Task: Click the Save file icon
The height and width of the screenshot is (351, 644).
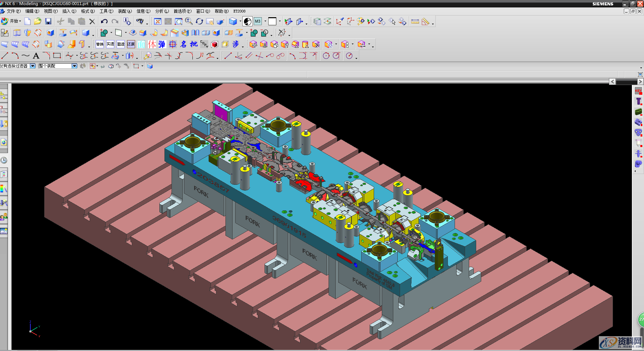Action: (48, 22)
